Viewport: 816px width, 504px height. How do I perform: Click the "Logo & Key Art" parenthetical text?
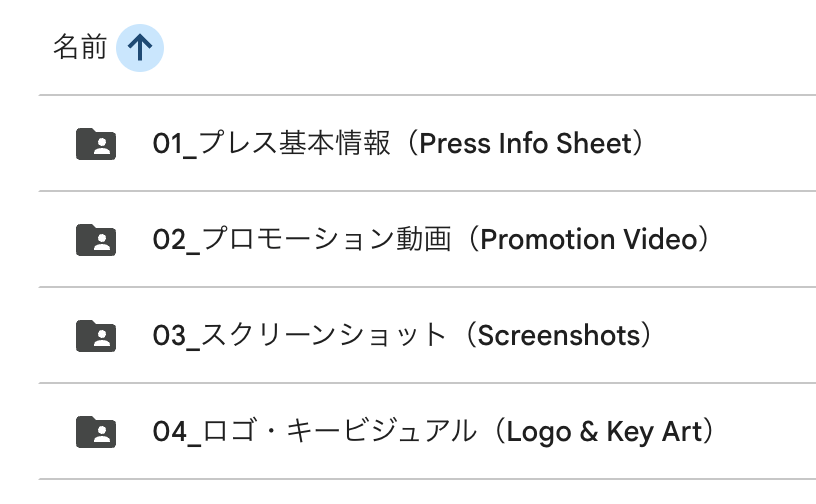(609, 432)
